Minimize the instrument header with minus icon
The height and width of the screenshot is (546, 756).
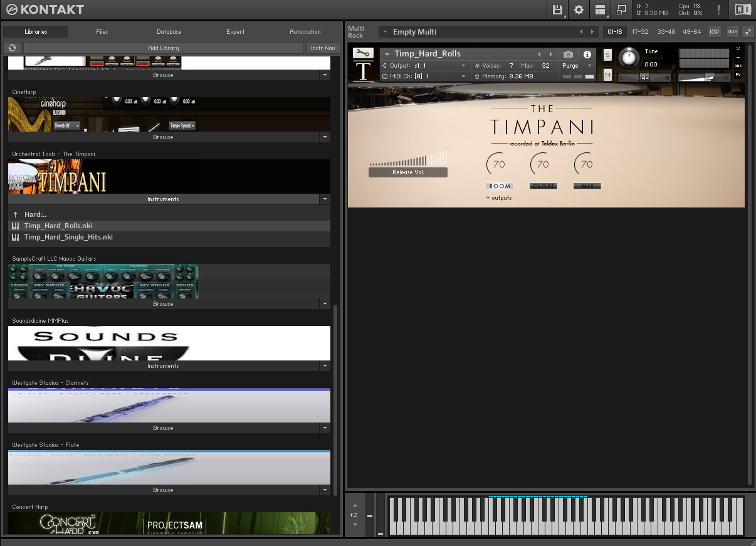pos(738,57)
